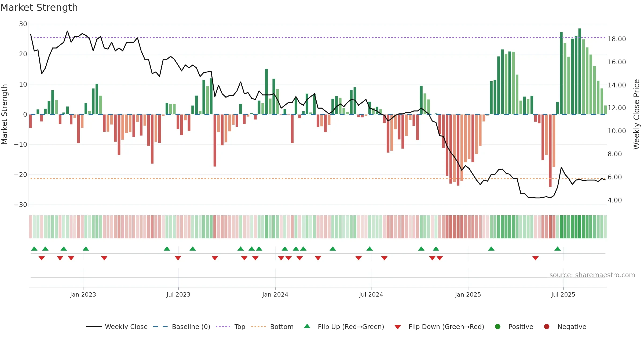
Task: Click the Jan 2025 x-axis label
Action: 468,294
